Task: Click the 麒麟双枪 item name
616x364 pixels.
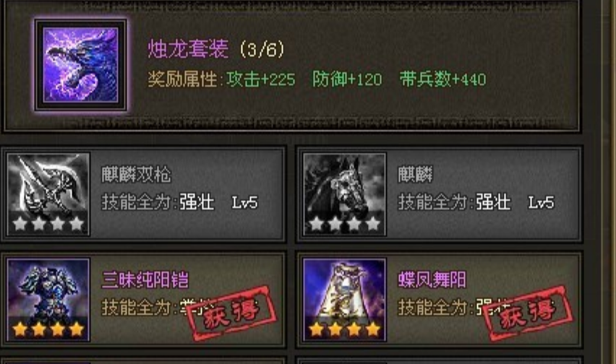Action: tap(137, 175)
